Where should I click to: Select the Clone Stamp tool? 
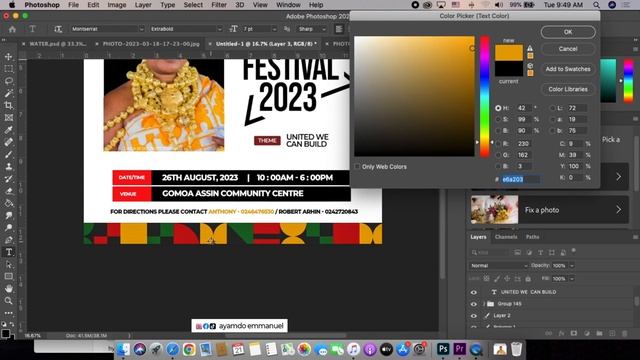(x=8, y=167)
